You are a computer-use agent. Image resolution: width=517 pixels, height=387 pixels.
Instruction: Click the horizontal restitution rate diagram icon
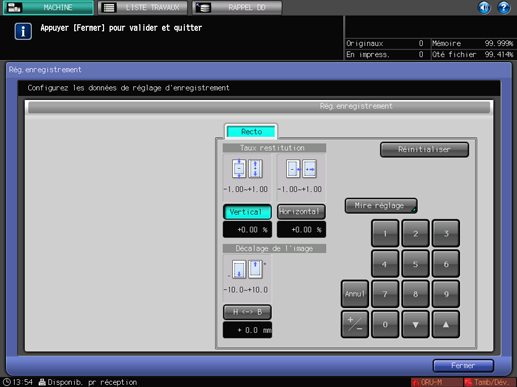(x=301, y=169)
